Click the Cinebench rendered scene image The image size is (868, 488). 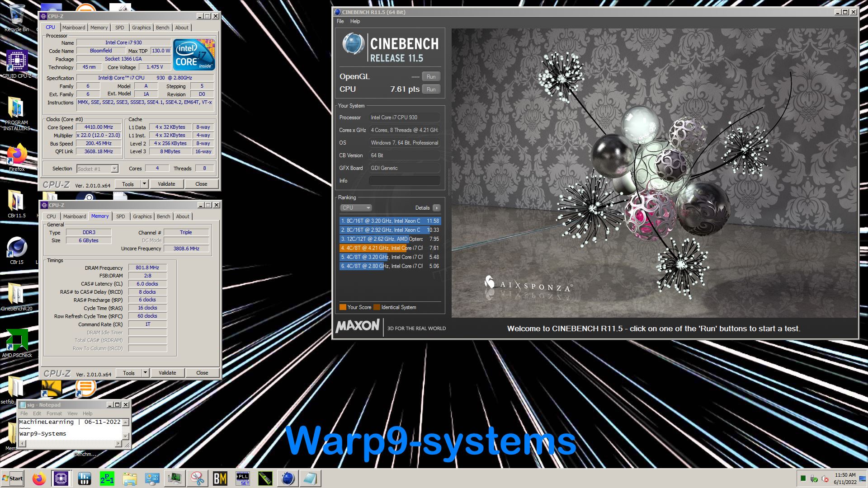click(654, 173)
